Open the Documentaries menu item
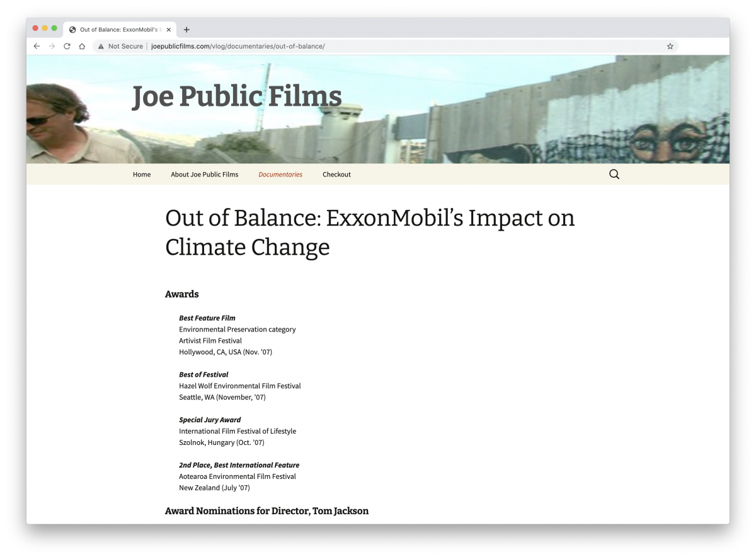This screenshot has height=559, width=756. (280, 175)
